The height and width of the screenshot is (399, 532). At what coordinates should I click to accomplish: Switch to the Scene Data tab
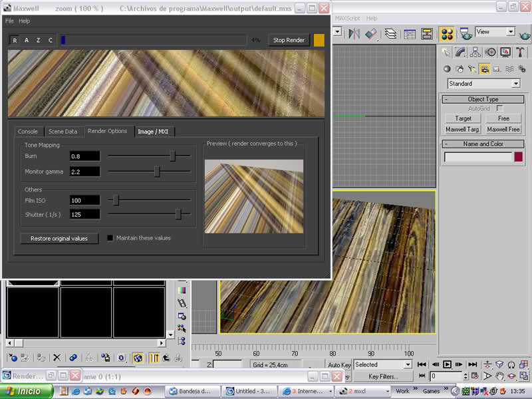click(63, 132)
